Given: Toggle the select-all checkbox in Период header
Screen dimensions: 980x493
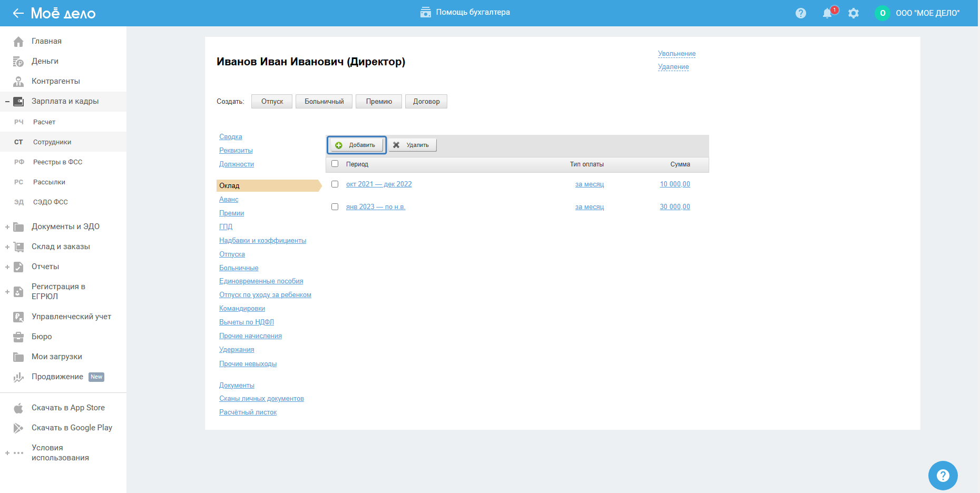Looking at the screenshot, I should point(335,164).
